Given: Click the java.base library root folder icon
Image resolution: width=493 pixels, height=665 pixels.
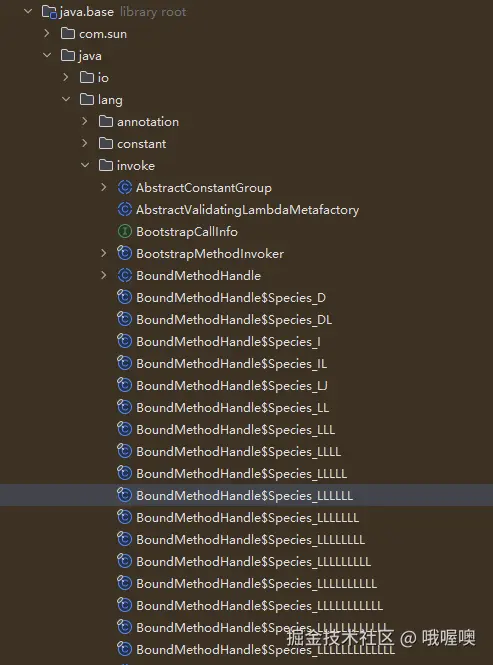Looking at the screenshot, I should (x=49, y=12).
